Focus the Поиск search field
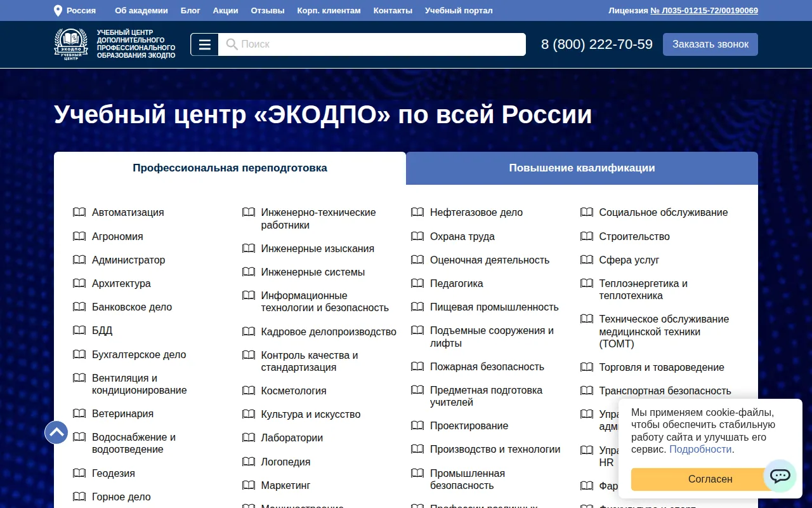 click(x=372, y=44)
